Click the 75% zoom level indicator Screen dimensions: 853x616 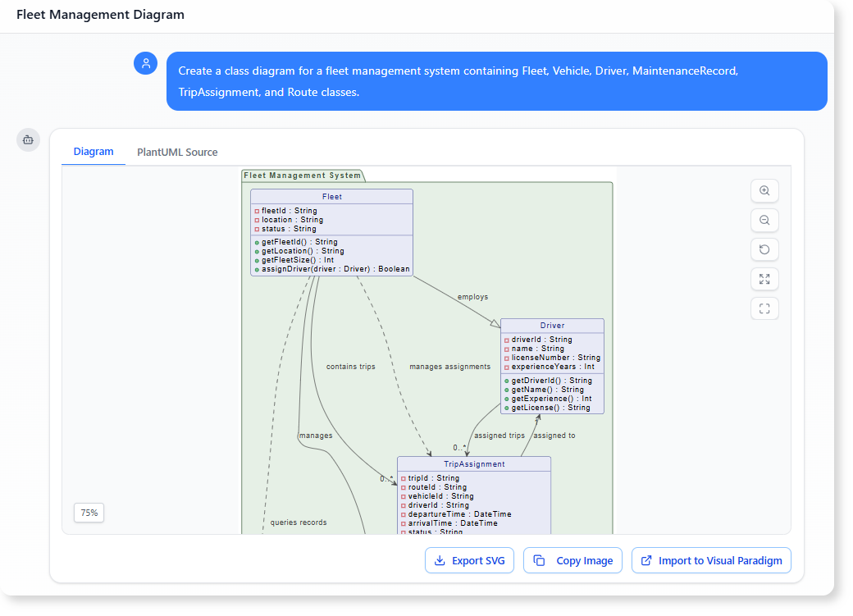click(x=89, y=512)
